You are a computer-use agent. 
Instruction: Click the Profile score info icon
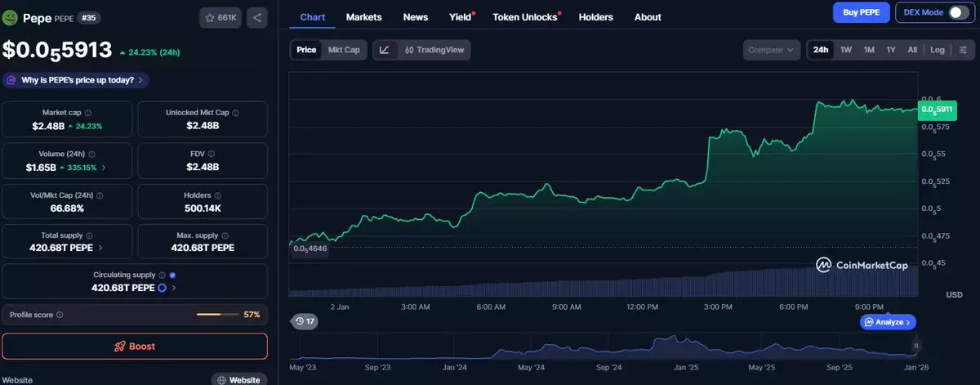click(x=60, y=315)
